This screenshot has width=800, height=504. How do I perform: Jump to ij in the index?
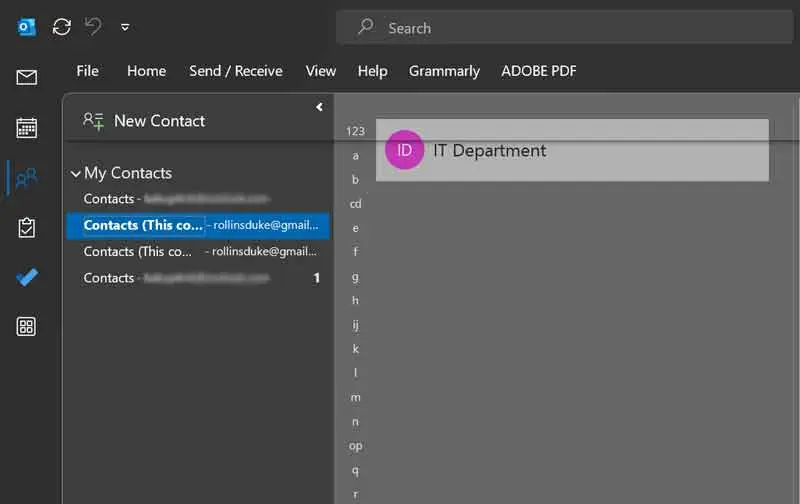click(356, 325)
